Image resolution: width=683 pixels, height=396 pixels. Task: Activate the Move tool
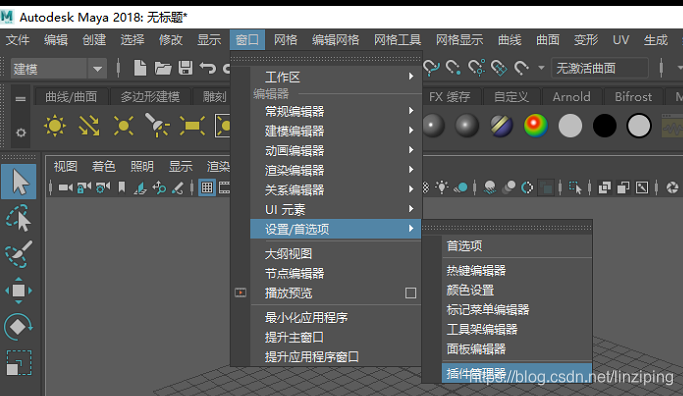18,290
